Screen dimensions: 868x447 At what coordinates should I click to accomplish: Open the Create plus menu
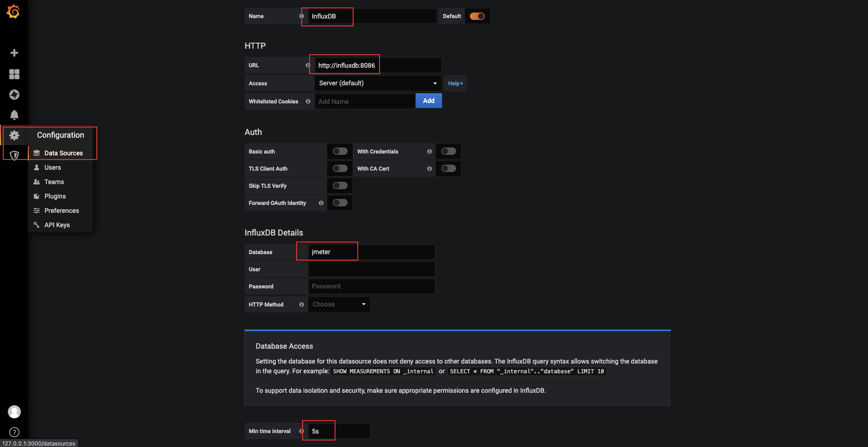(14, 53)
